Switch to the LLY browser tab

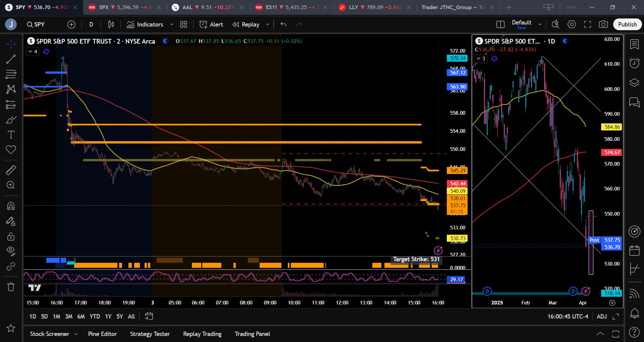(374, 7)
